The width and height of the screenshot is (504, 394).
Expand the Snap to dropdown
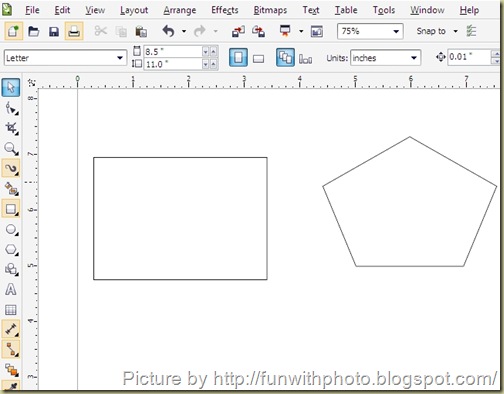[455, 31]
